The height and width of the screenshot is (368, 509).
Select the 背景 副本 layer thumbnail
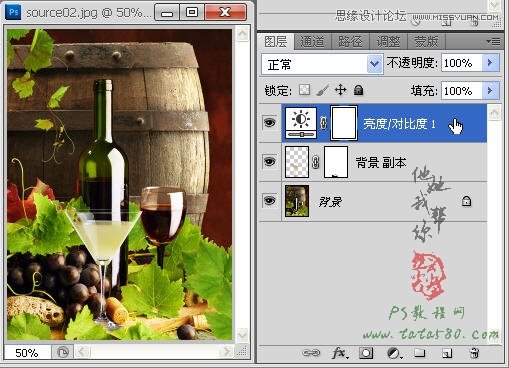coord(297,162)
